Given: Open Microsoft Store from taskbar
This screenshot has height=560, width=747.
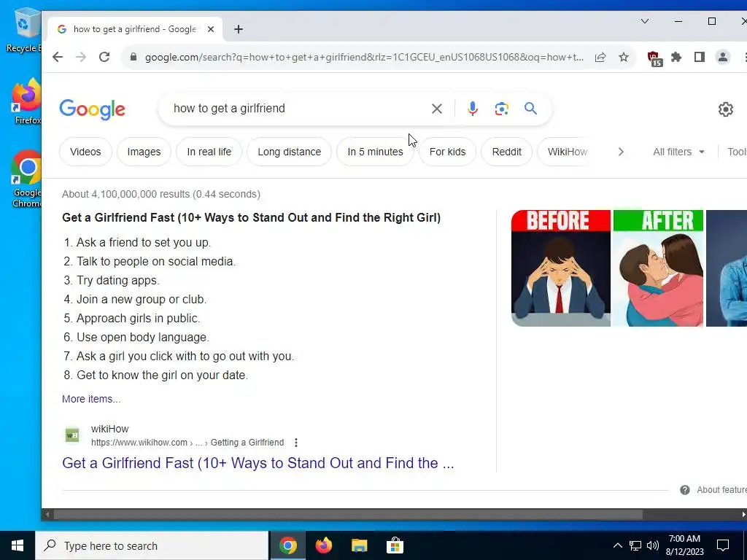Looking at the screenshot, I should (x=395, y=545).
